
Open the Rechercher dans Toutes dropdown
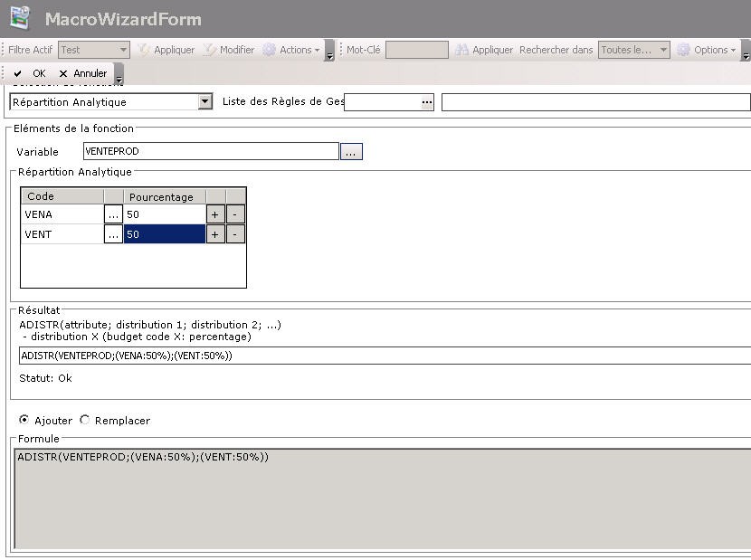pos(663,50)
